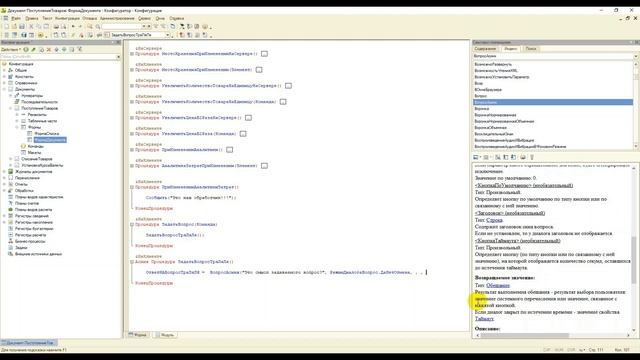Select the highlighted ФормаДокумента tree item
640x360 pixels.
click(50, 140)
